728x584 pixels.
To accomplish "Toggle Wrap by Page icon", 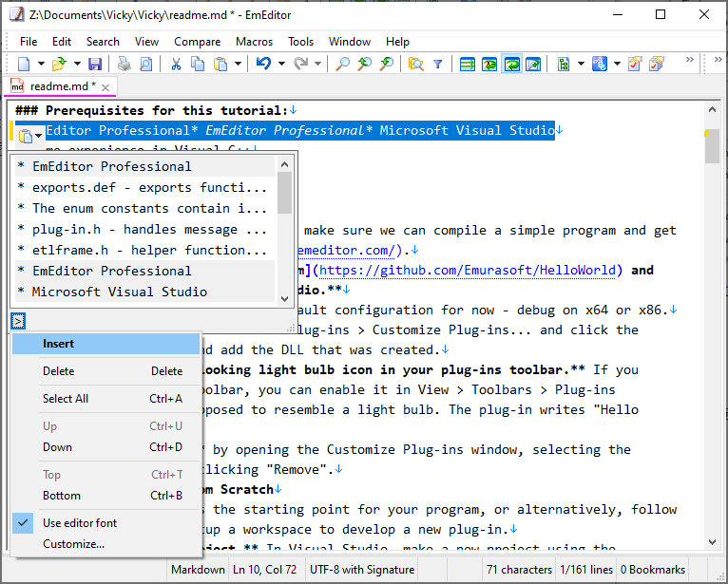I will pos(533,64).
